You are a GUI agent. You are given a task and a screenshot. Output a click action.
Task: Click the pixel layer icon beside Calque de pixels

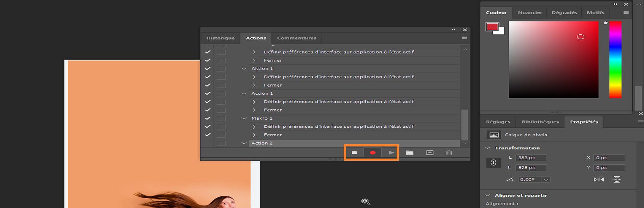(494, 135)
